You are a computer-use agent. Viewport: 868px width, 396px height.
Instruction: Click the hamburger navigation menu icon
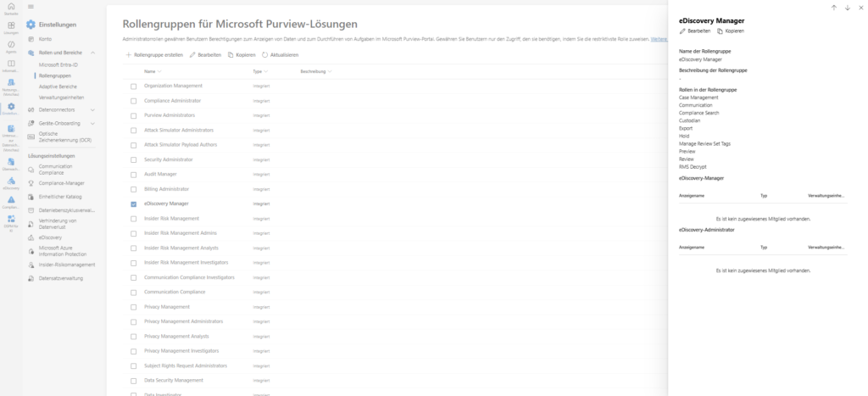point(31,6)
